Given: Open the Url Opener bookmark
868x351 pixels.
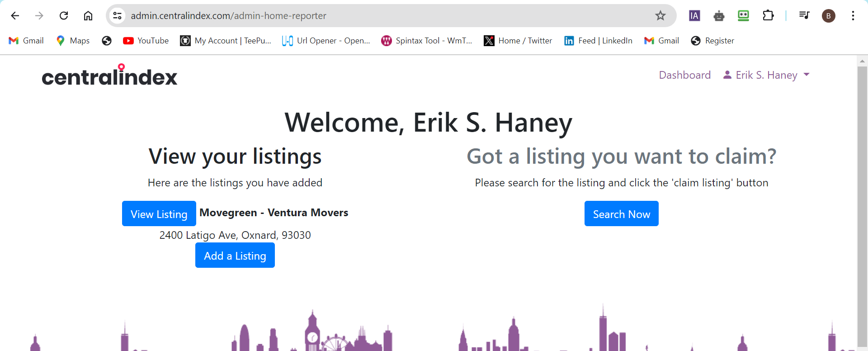Looking at the screenshot, I should [326, 41].
